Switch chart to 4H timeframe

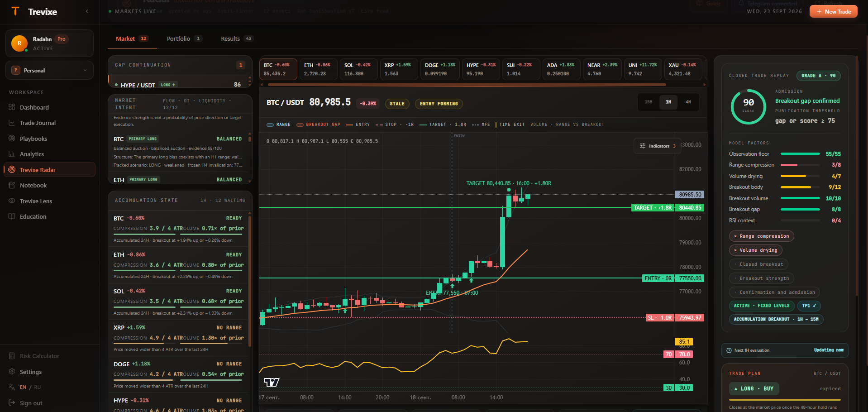pos(688,102)
